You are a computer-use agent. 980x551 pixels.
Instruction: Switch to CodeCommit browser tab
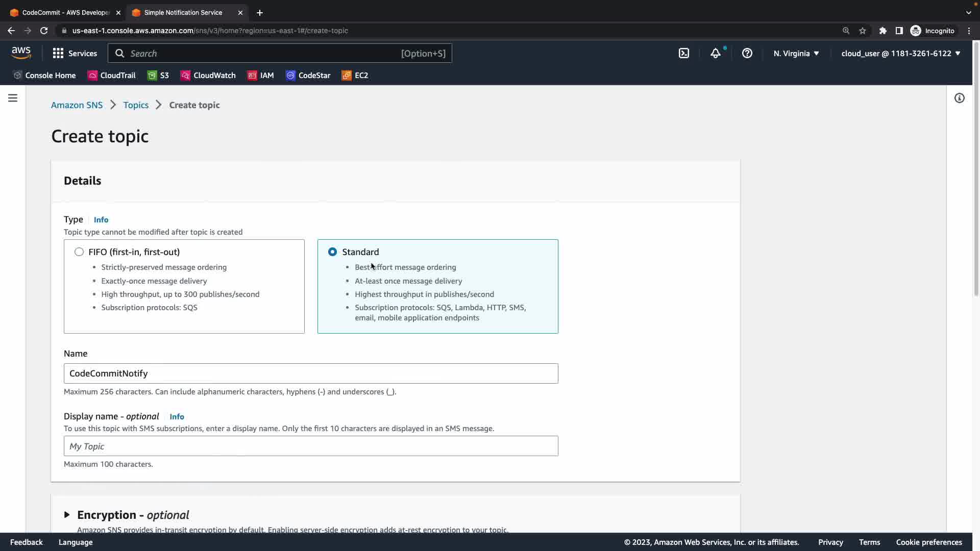[65, 13]
